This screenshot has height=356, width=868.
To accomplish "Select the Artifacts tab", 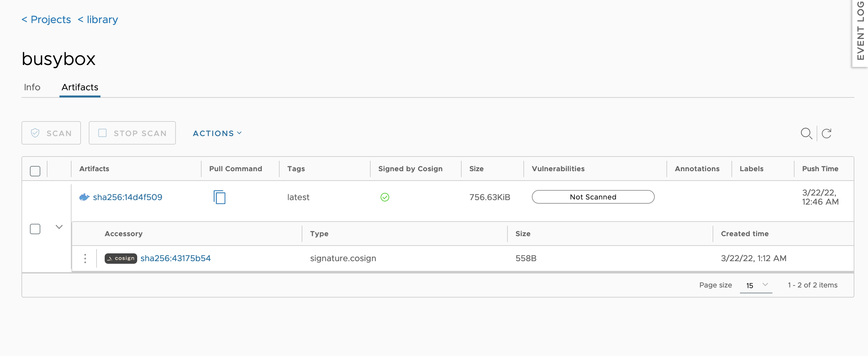I will (x=79, y=87).
